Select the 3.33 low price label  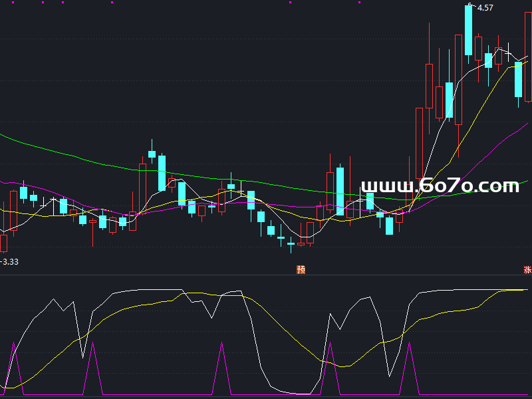(x=11, y=261)
